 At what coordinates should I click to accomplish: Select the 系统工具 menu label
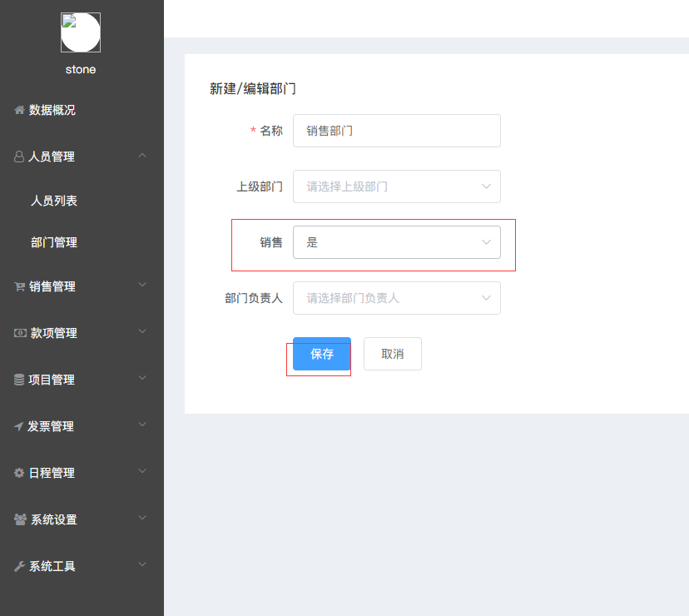[x=52, y=566]
